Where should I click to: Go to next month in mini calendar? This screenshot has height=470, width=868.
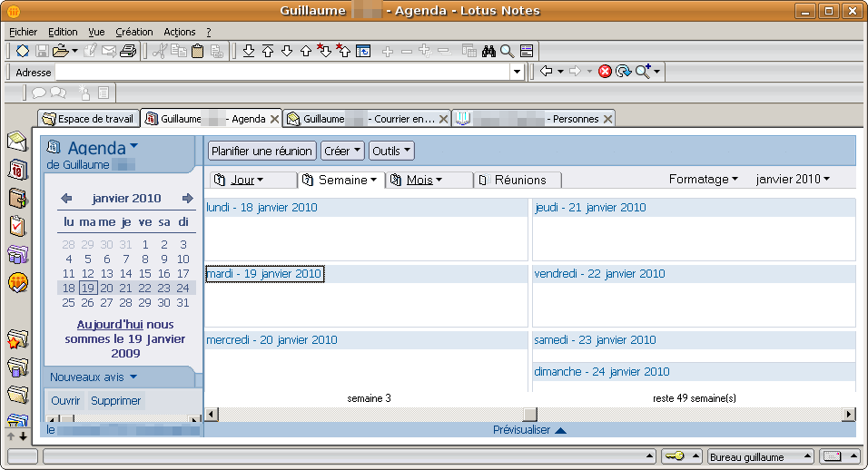pos(188,199)
